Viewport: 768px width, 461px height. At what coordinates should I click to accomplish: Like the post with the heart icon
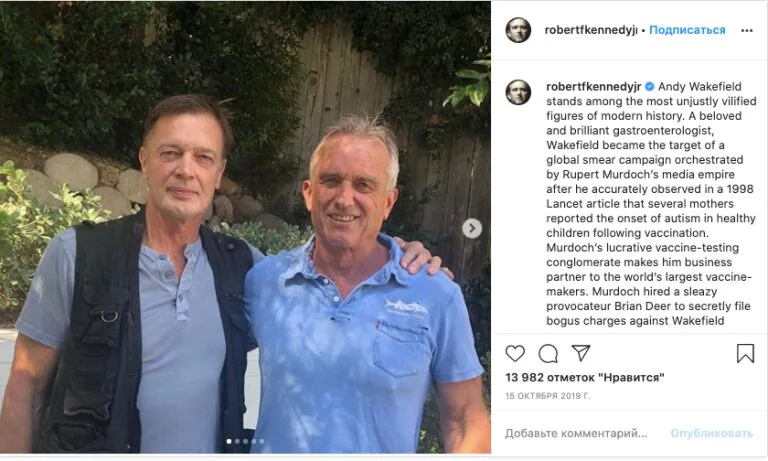coord(515,353)
